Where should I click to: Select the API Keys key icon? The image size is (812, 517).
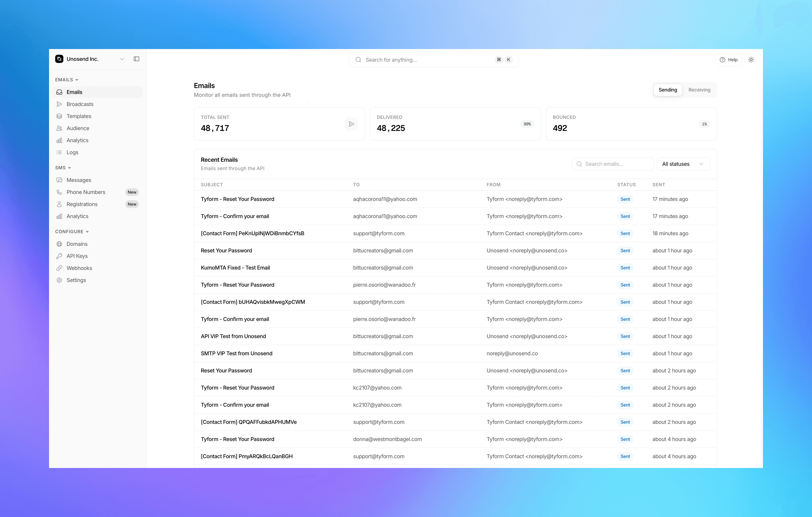click(60, 256)
